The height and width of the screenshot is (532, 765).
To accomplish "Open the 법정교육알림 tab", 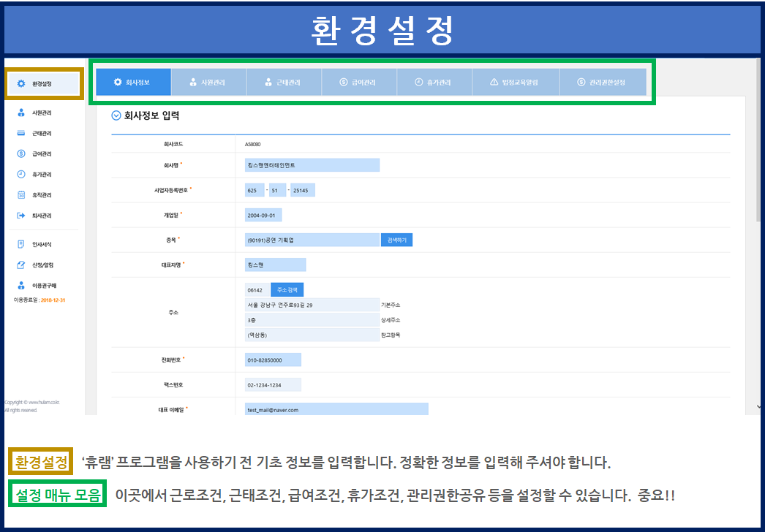I will (x=515, y=83).
